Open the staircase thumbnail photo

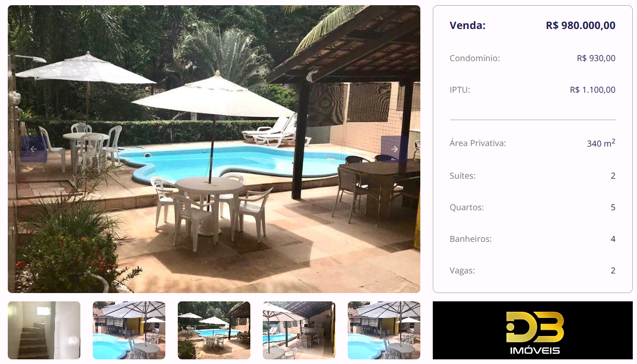pos(44,330)
